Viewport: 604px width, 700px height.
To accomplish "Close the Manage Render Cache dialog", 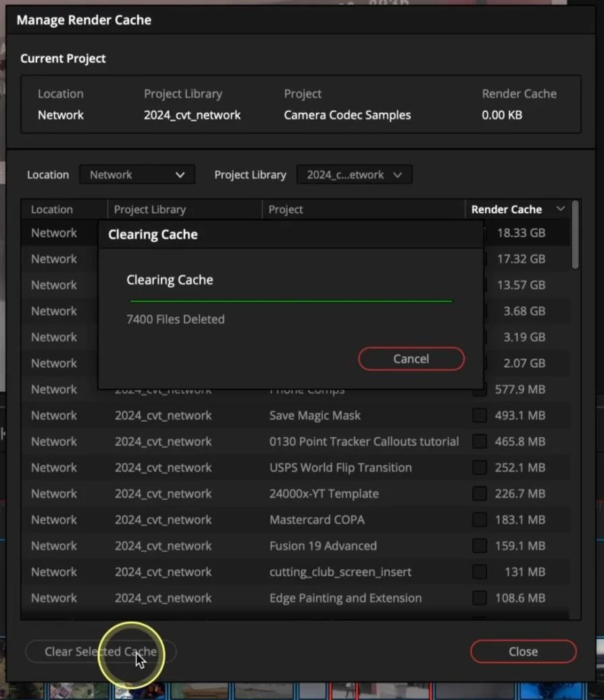I will [523, 651].
